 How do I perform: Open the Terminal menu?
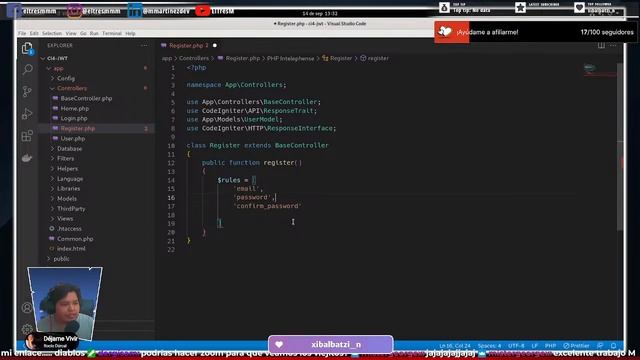click(112, 33)
